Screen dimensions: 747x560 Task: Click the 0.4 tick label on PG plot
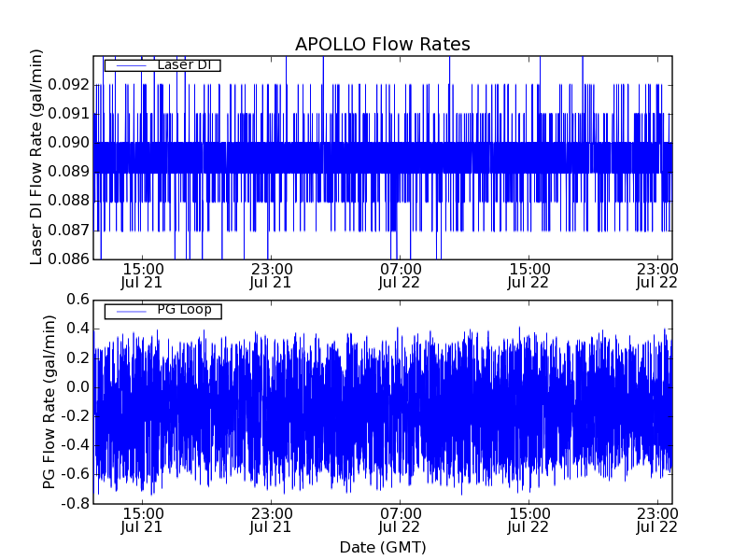(78, 329)
